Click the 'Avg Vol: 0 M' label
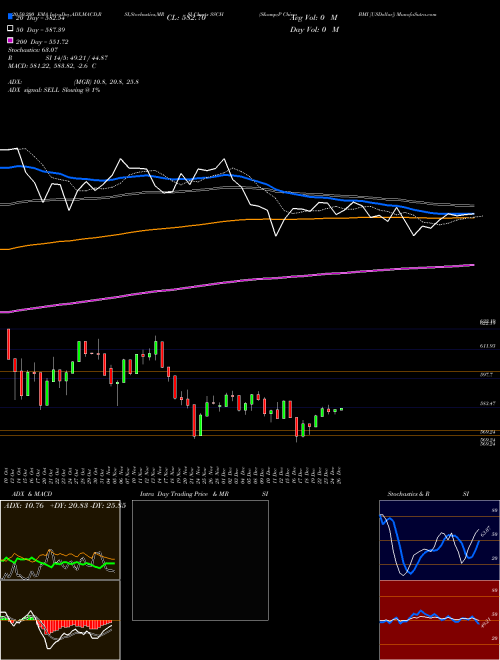This screenshot has height=660, width=500. (314, 18)
